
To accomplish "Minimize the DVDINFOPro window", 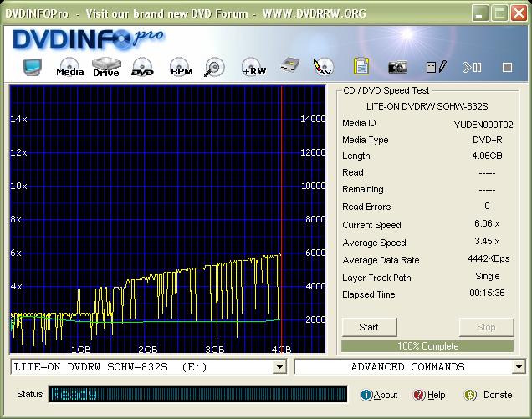I will point(479,13).
